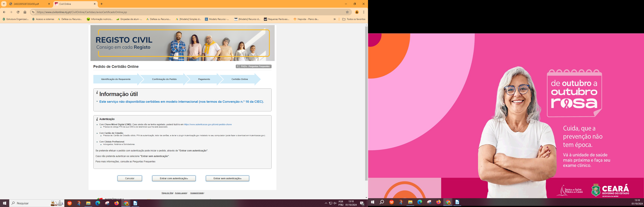Open the POR PTB2 language switcher
The image size is (644, 207).
341,203
